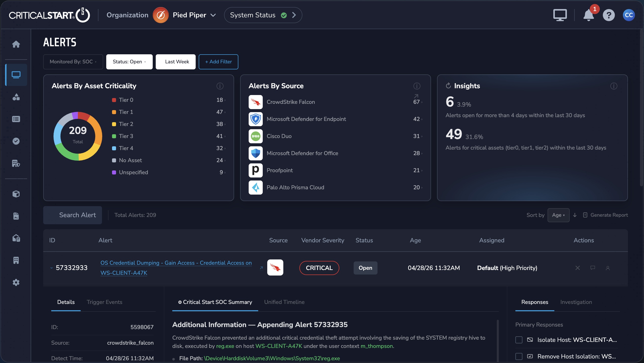The image size is (644, 363).
Task: Click info icon on Alerts By Asset Criticality
Action: [x=220, y=86]
